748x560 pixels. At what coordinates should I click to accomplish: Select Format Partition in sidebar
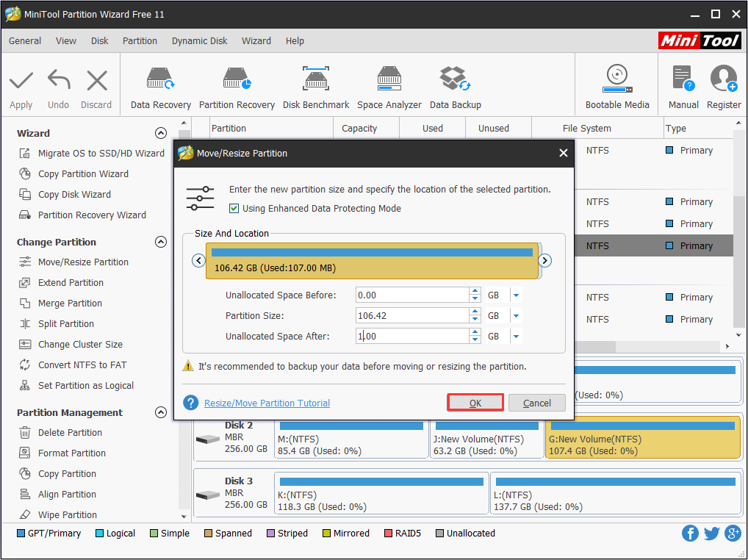coord(62,453)
